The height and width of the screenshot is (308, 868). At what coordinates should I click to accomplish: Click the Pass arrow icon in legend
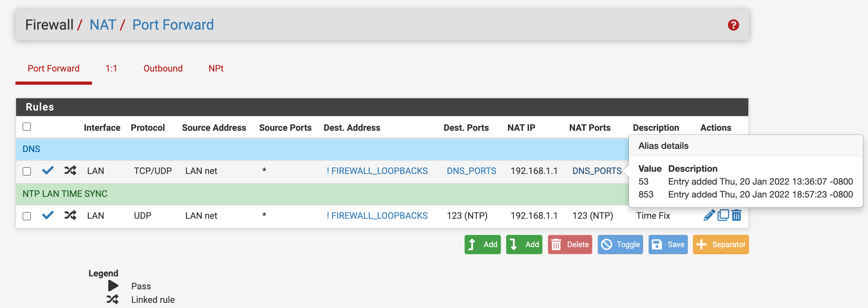113,286
